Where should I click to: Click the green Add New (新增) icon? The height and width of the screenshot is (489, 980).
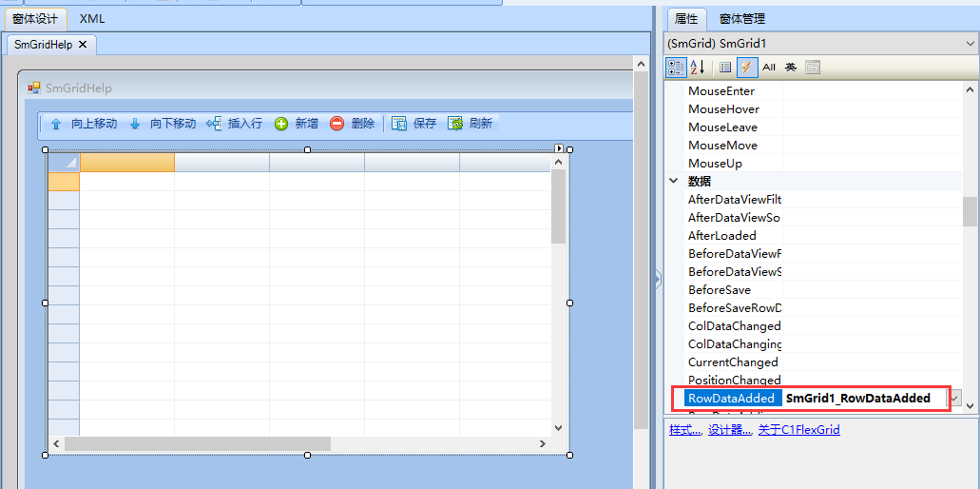(281, 124)
